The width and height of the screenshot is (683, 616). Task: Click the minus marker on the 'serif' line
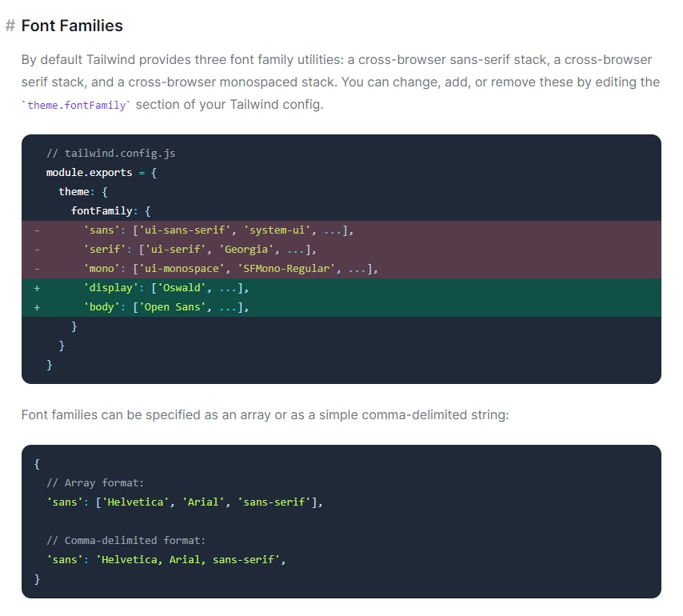37,250
